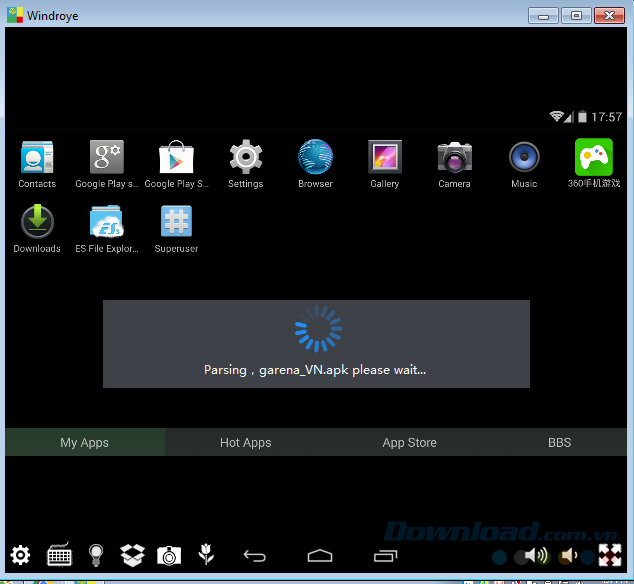
Task: Open the Music app
Action: [524, 158]
